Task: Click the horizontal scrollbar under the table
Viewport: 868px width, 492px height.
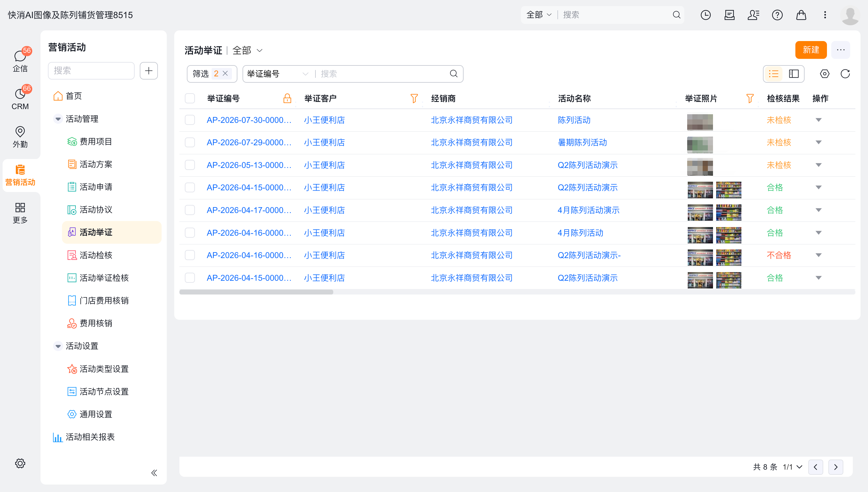Action: coord(256,292)
